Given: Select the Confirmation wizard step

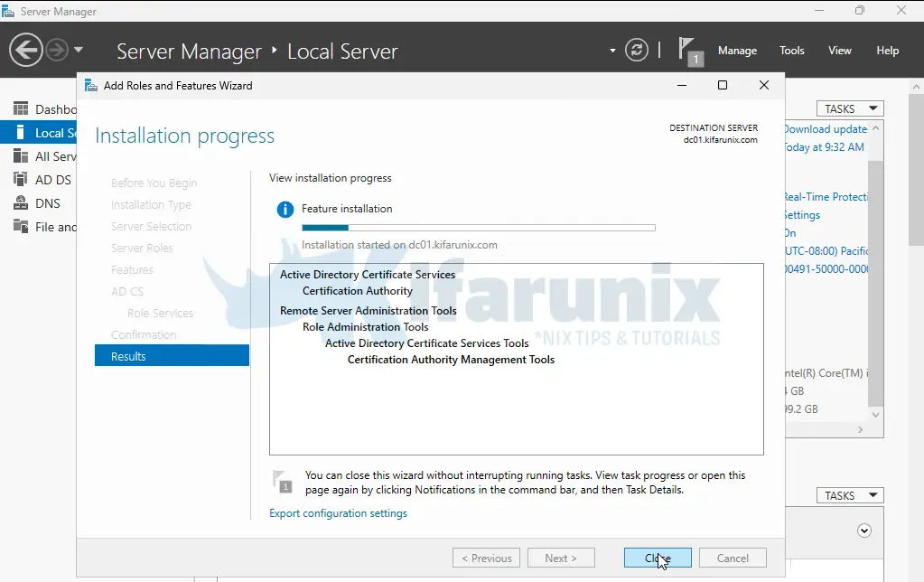Looking at the screenshot, I should [x=144, y=334].
